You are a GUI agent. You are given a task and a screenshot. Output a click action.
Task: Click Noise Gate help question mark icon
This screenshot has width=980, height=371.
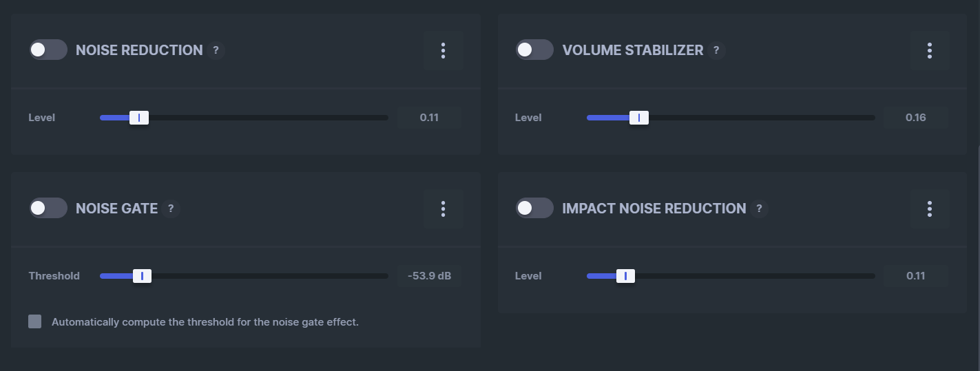tap(171, 209)
